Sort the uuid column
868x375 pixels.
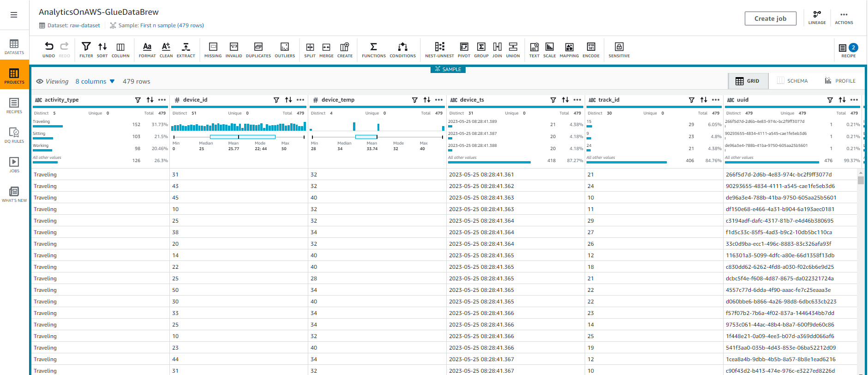842,100
